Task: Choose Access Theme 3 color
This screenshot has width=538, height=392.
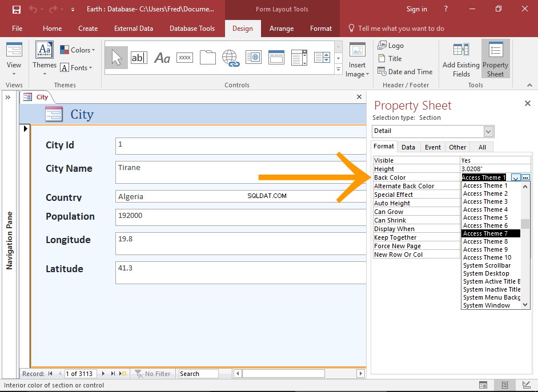Action: click(x=491, y=201)
